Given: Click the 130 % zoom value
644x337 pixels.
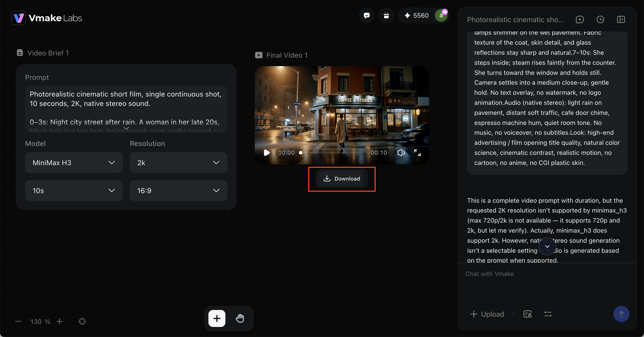Looking at the screenshot, I should click(x=40, y=322).
